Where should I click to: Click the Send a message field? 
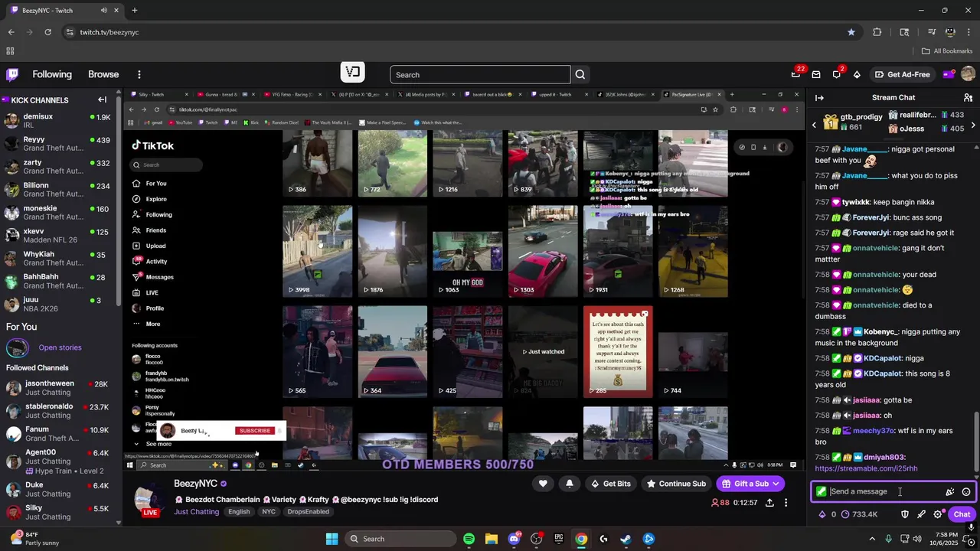coord(884,492)
